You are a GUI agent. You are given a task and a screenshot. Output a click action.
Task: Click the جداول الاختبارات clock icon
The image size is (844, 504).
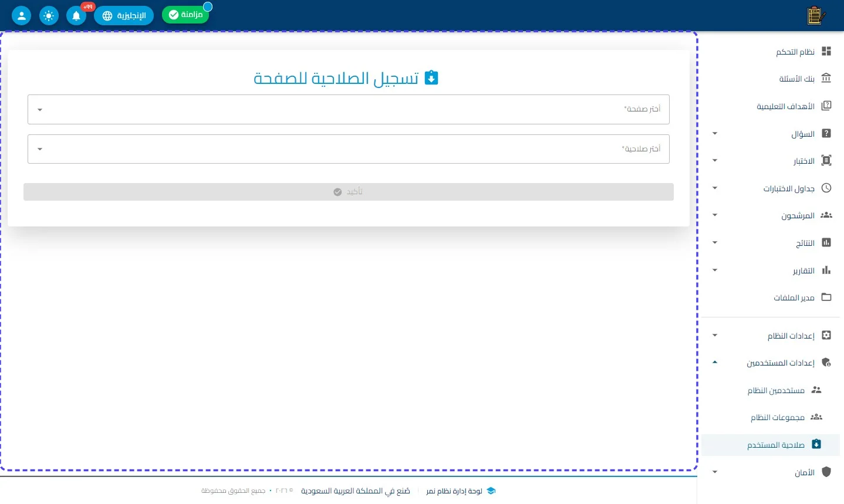click(826, 188)
